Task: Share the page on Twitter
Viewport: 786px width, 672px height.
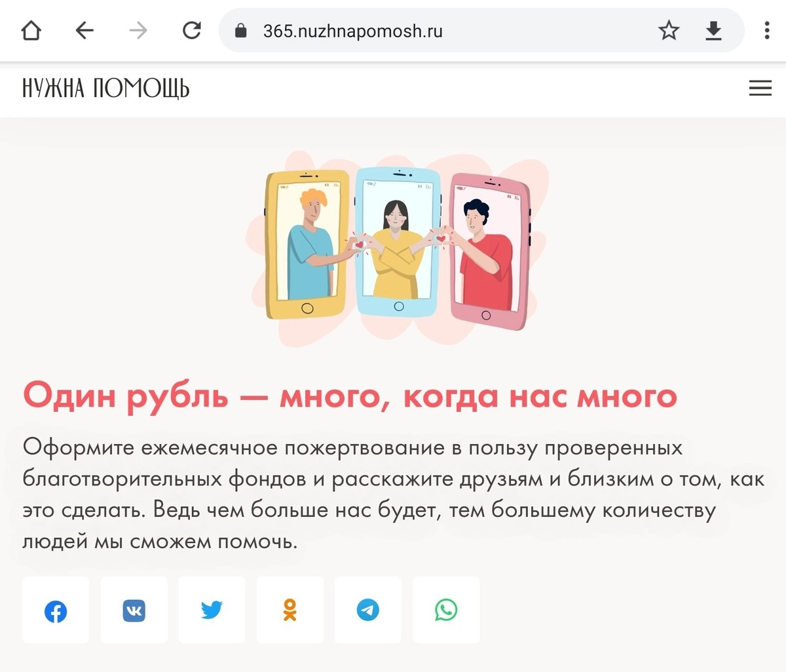Action: coord(212,610)
